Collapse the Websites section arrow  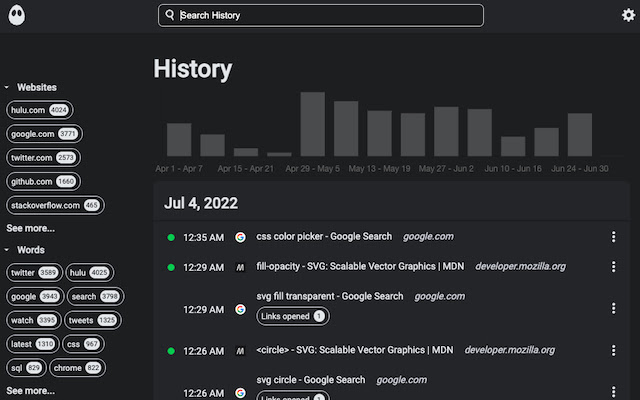7,87
